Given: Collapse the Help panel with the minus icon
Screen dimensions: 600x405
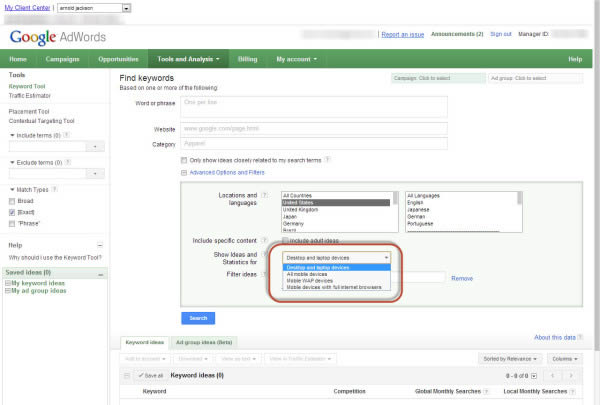Looking at the screenshot, I should 100,245.
